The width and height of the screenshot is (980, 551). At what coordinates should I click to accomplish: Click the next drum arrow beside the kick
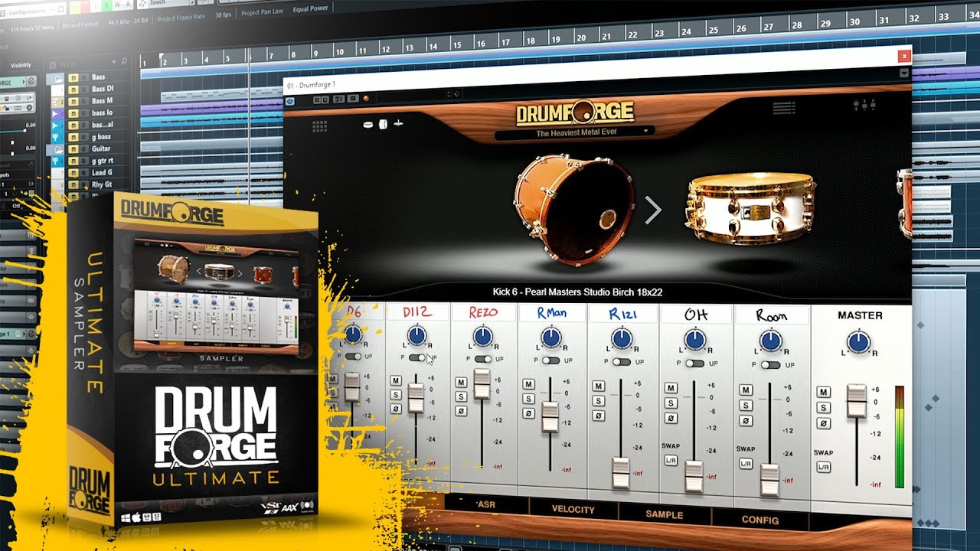(x=653, y=210)
